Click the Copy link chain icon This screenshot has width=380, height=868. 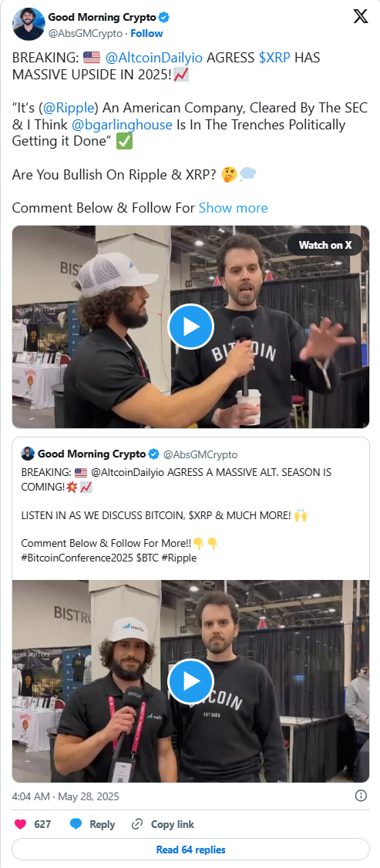(137, 824)
